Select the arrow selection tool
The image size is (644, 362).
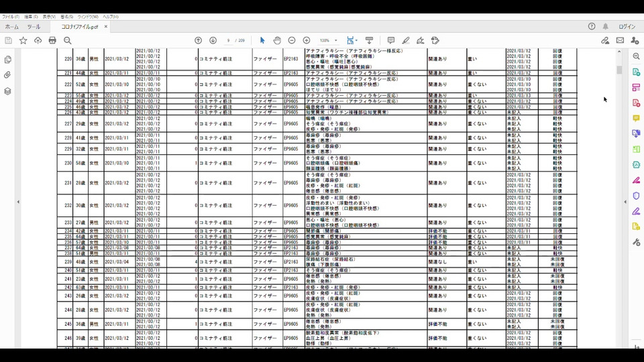(x=262, y=40)
